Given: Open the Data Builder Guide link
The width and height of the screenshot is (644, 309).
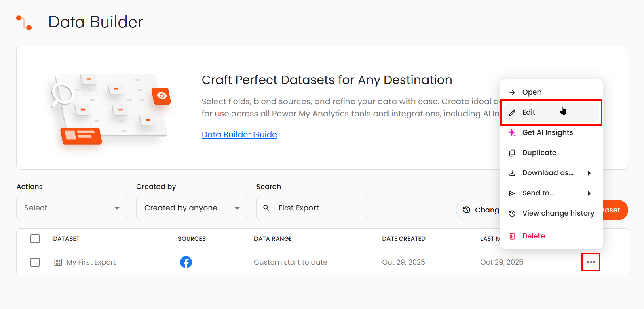Looking at the screenshot, I should pos(239,135).
